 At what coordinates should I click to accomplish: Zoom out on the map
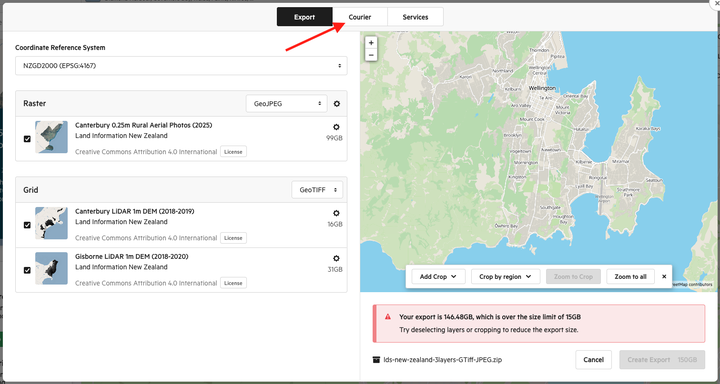(371, 55)
